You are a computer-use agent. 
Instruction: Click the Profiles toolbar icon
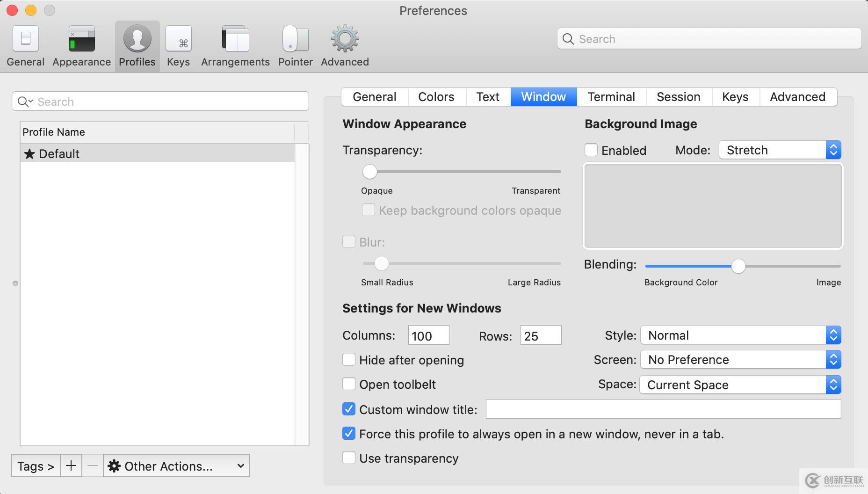(137, 44)
